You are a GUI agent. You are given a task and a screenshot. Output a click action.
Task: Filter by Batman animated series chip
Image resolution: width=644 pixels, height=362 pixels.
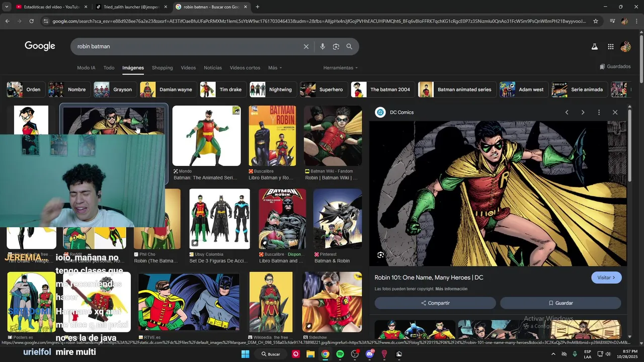(456, 89)
